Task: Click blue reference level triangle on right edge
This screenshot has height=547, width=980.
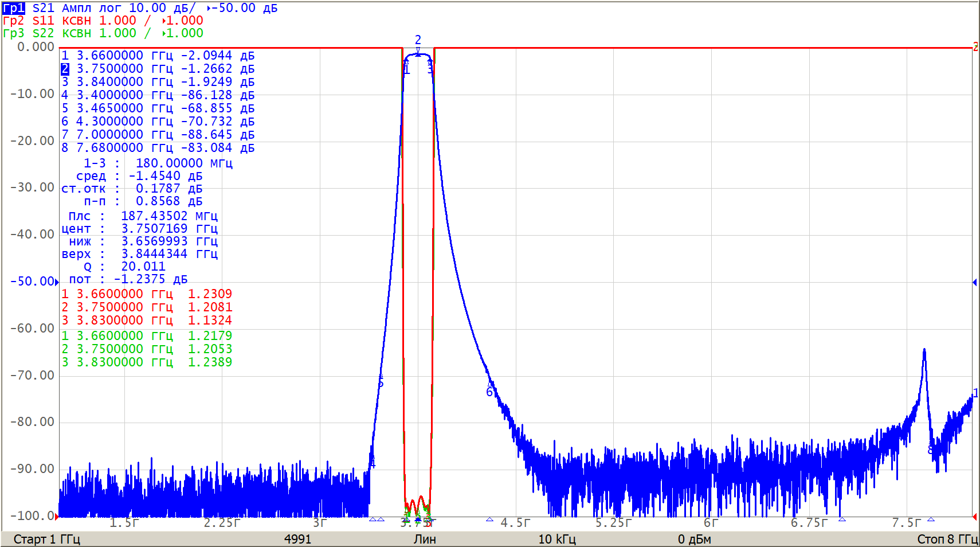Action: [x=974, y=282]
